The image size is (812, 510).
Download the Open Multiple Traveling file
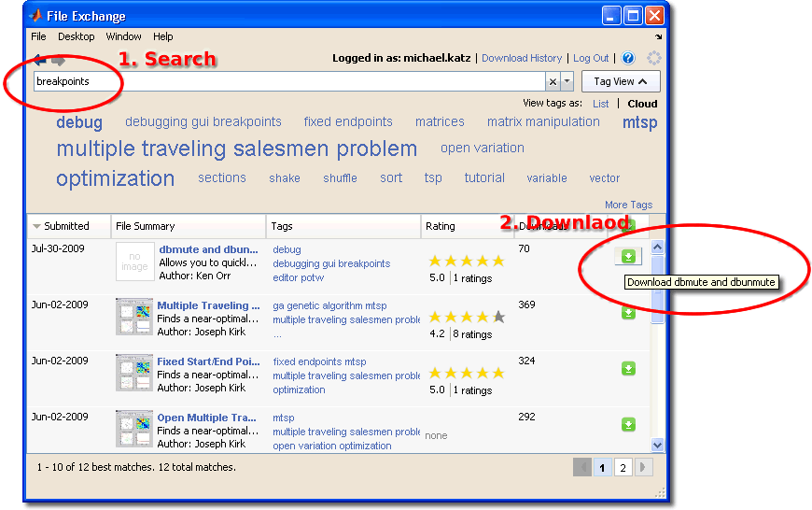[x=628, y=425]
